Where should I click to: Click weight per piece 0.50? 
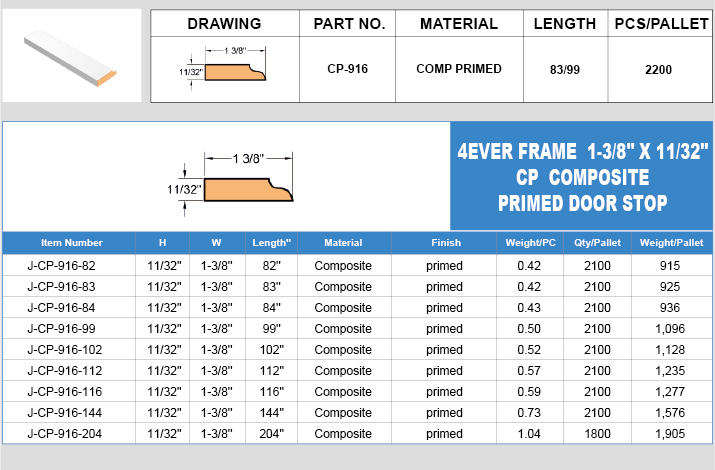pos(529,329)
